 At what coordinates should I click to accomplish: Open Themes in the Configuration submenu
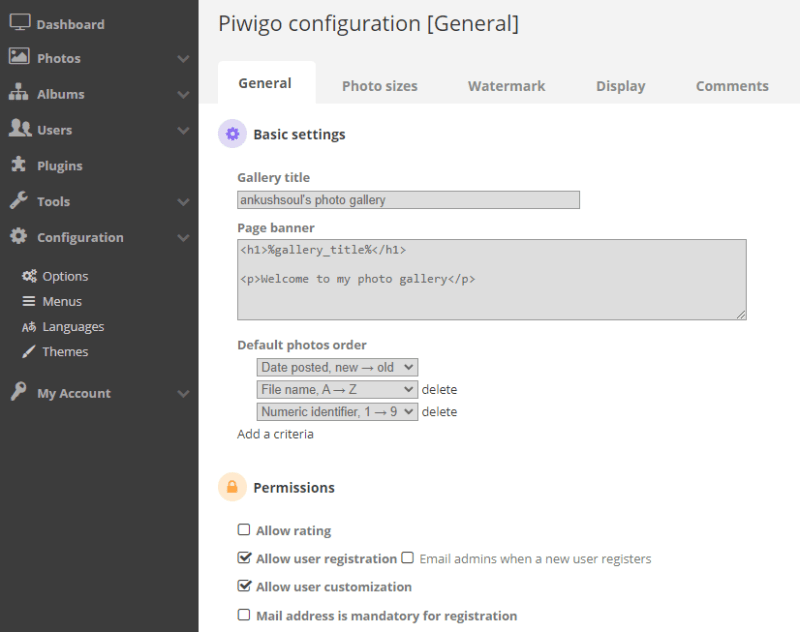pos(65,352)
